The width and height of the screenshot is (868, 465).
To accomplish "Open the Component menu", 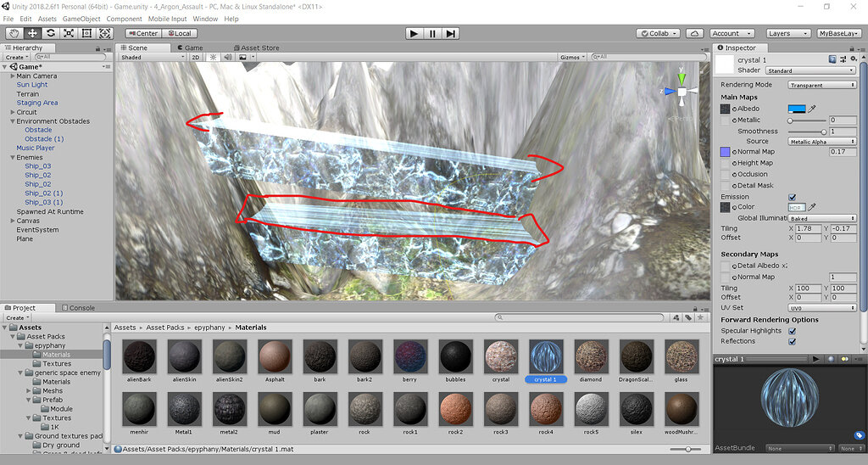I will (124, 19).
